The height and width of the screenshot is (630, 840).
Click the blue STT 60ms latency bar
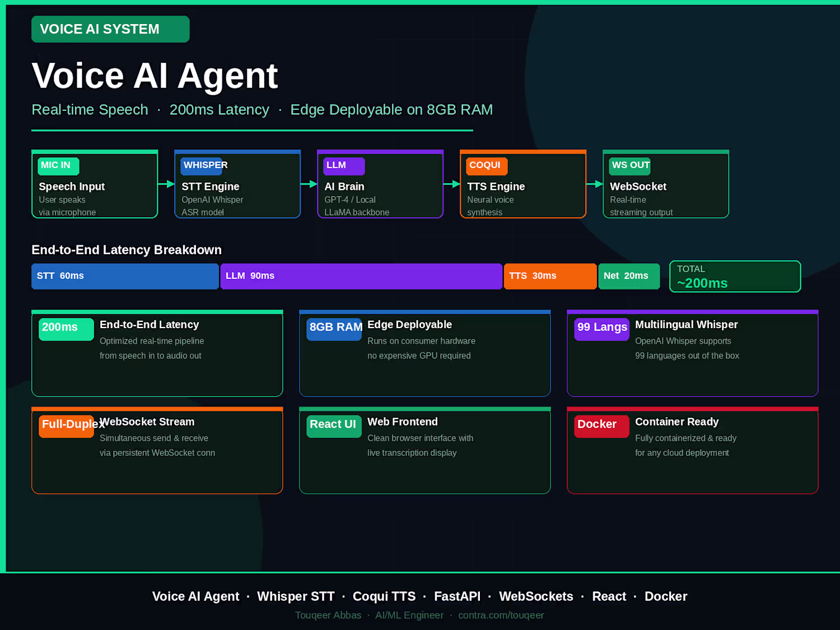(125, 276)
